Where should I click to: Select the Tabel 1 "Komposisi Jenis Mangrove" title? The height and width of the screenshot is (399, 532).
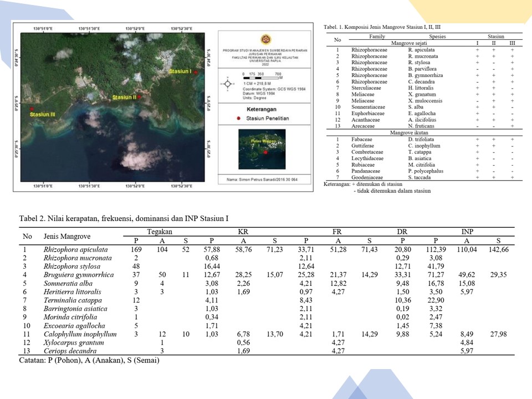382,27
